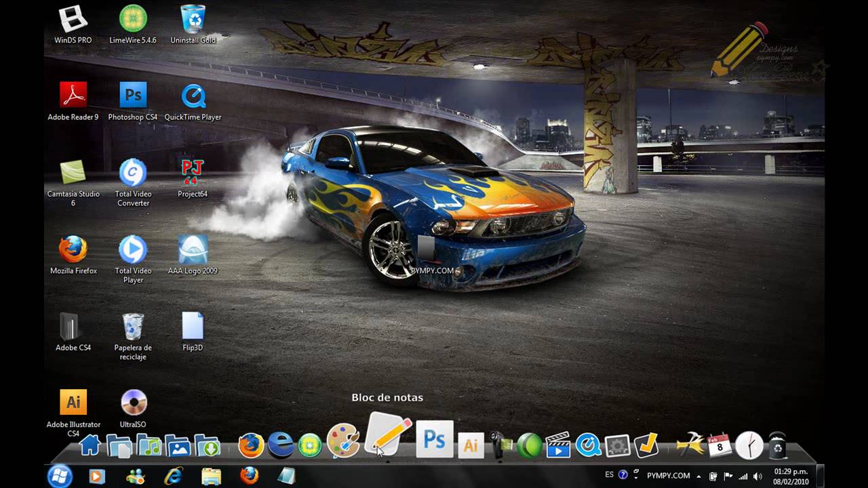Launch QuickTime from the dock
Screen dimensions: 868x488
588,445
